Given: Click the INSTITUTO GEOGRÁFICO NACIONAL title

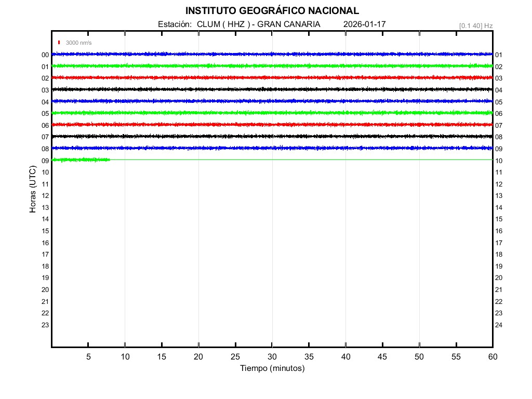Looking at the screenshot, I should pyautogui.click(x=272, y=11).
